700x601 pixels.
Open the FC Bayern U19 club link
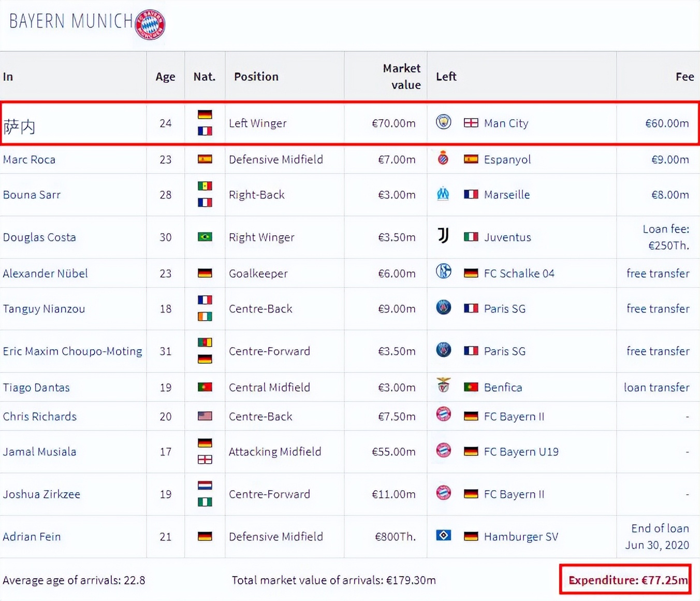(521, 452)
